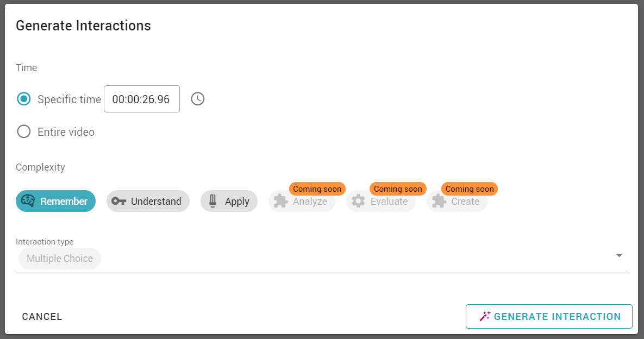Click the 00:00:26.96 time input field
The width and height of the screenshot is (644, 339).
coord(141,99)
